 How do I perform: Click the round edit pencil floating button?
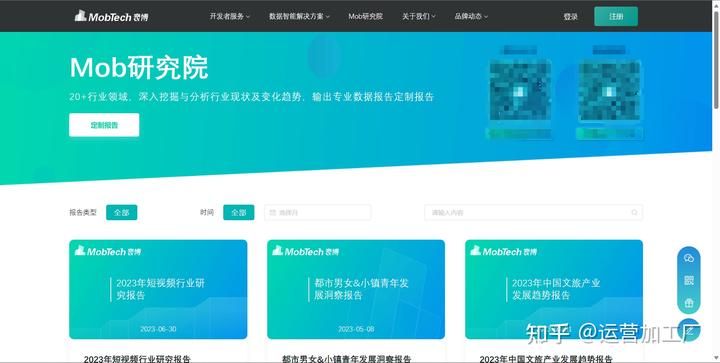click(689, 330)
